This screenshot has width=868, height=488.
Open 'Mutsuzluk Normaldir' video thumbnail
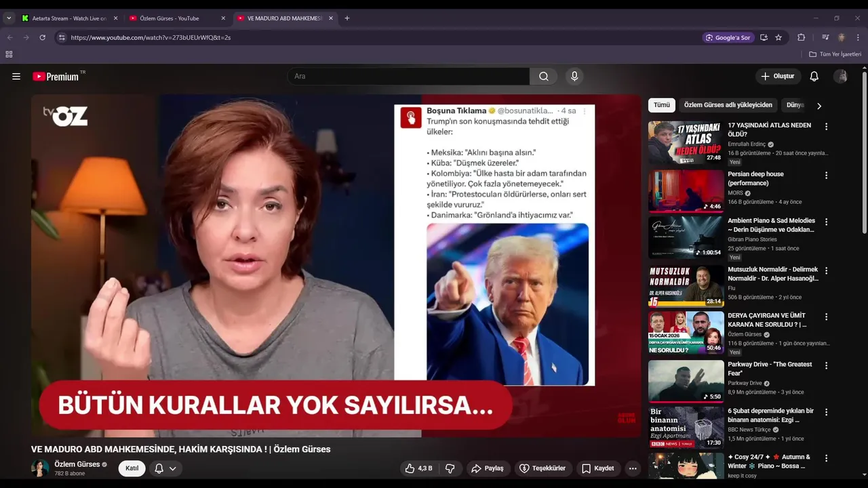pyautogui.click(x=686, y=286)
